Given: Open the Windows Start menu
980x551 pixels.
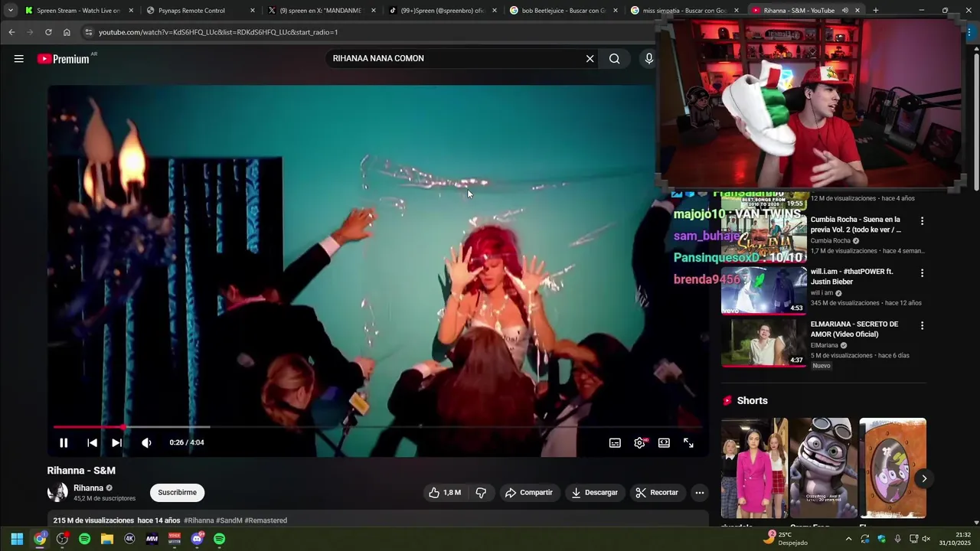Looking at the screenshot, I should click(17, 539).
